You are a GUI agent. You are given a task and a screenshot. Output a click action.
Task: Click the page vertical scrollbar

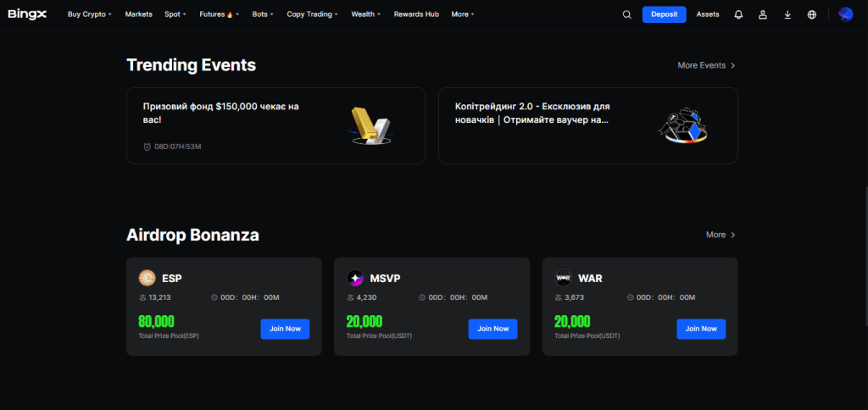[865, 256]
